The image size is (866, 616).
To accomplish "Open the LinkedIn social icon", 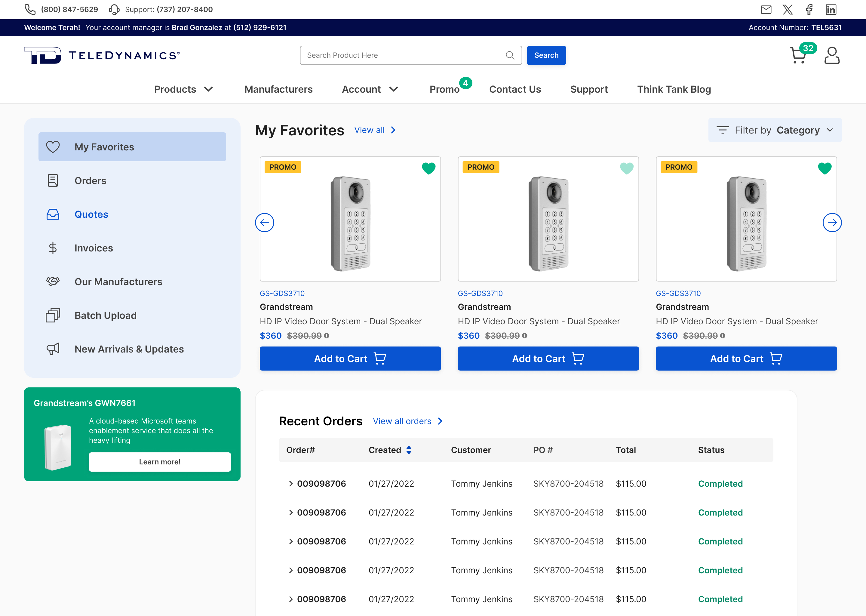I will pyautogui.click(x=831, y=10).
